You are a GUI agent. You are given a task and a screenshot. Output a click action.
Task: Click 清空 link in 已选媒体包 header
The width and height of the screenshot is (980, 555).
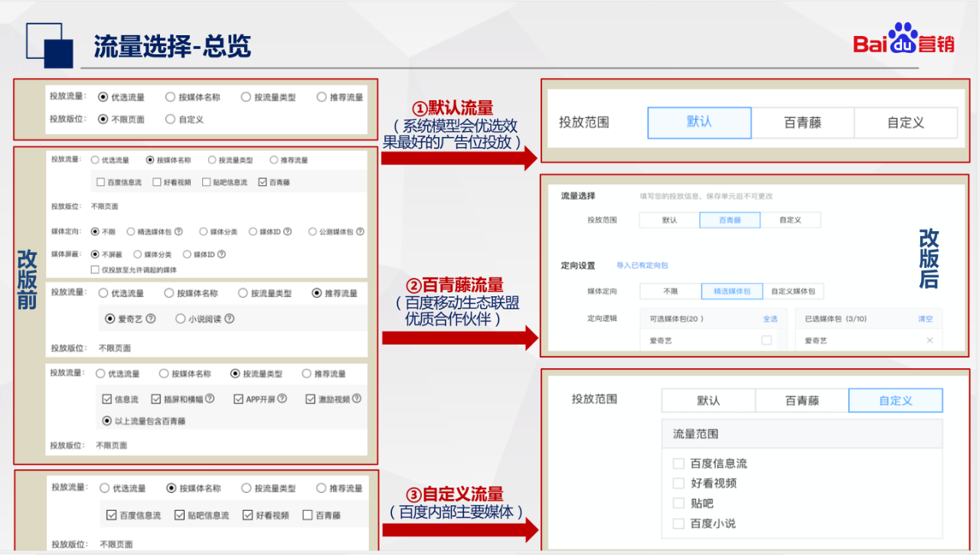pos(926,318)
